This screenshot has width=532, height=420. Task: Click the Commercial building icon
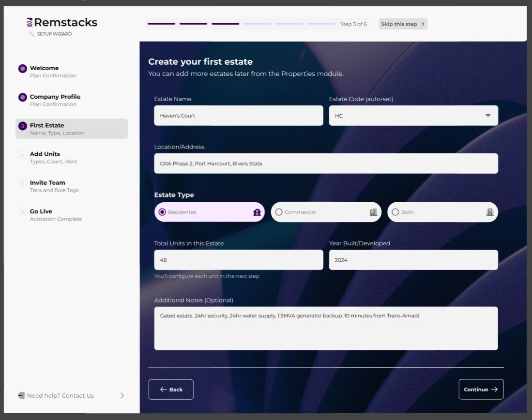tap(373, 212)
